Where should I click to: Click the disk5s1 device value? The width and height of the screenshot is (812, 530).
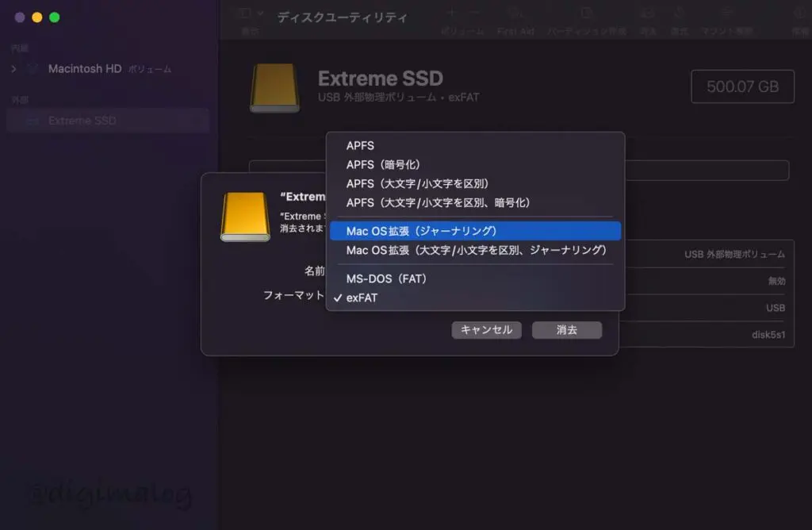[x=768, y=335]
